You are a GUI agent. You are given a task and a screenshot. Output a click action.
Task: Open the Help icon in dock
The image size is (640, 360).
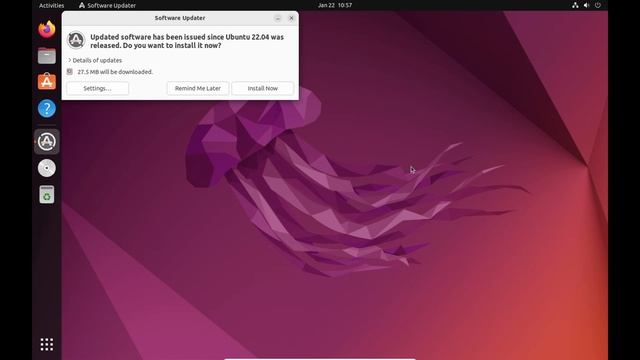47,108
